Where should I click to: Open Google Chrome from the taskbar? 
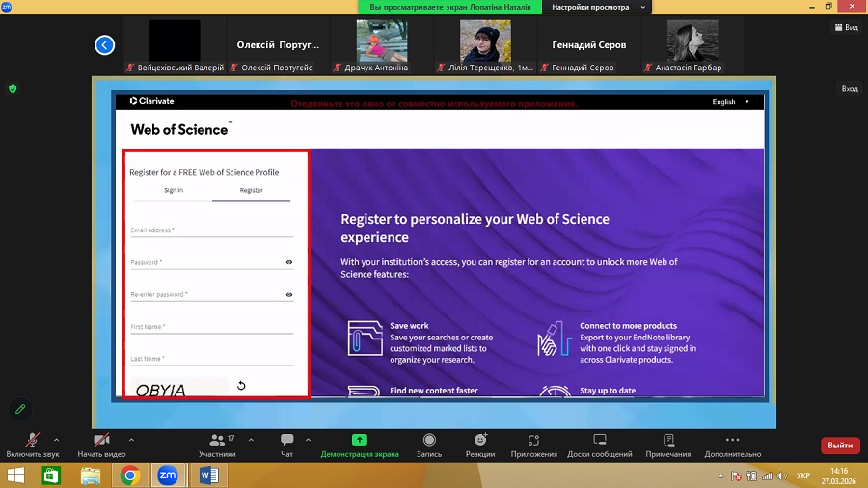pos(129,474)
